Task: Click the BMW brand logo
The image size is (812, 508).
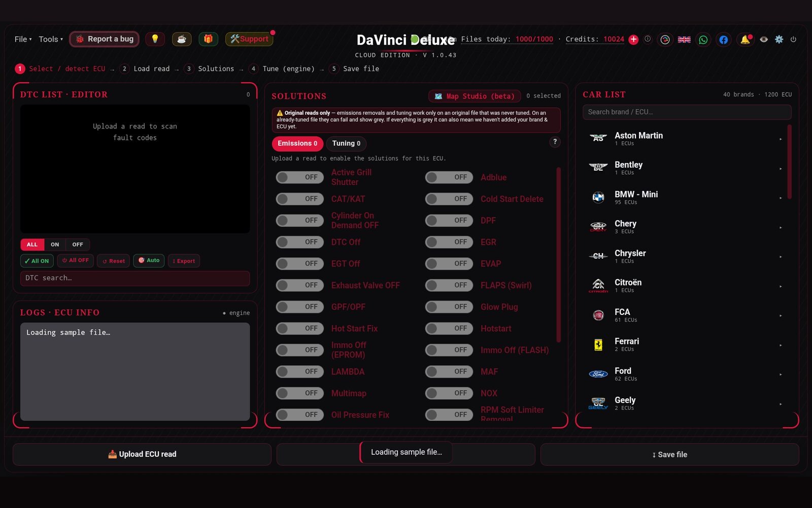Action: [598, 197]
